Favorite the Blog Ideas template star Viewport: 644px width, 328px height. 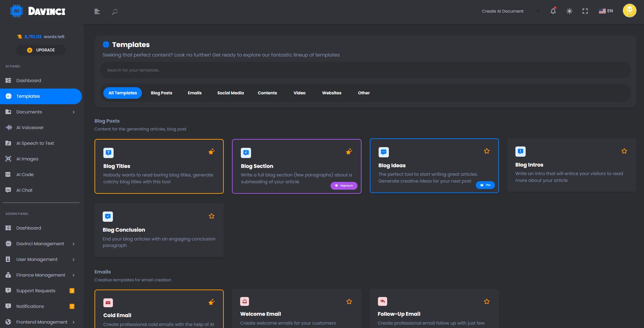click(487, 151)
